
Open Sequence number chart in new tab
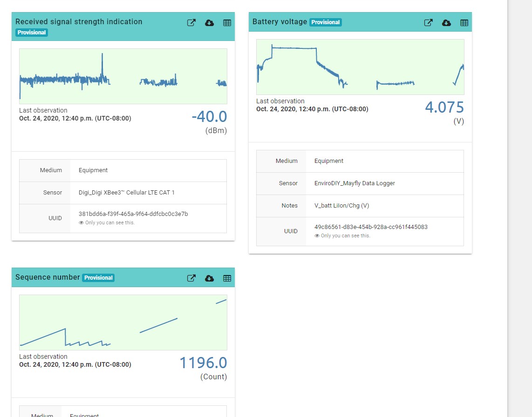pos(191,278)
